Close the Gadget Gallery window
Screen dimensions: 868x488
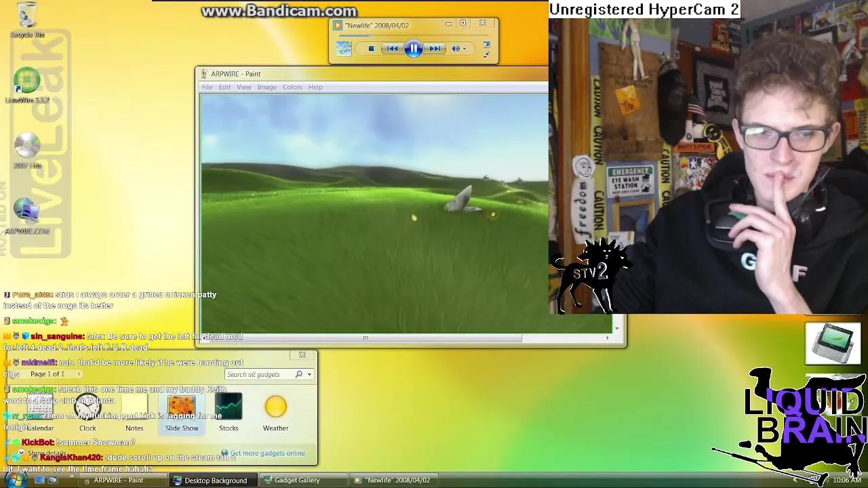(x=302, y=354)
